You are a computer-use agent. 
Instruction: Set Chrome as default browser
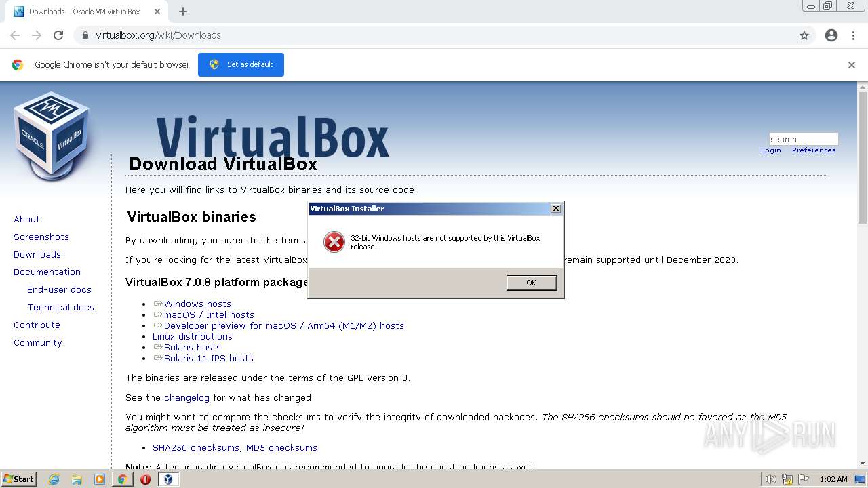pyautogui.click(x=241, y=64)
